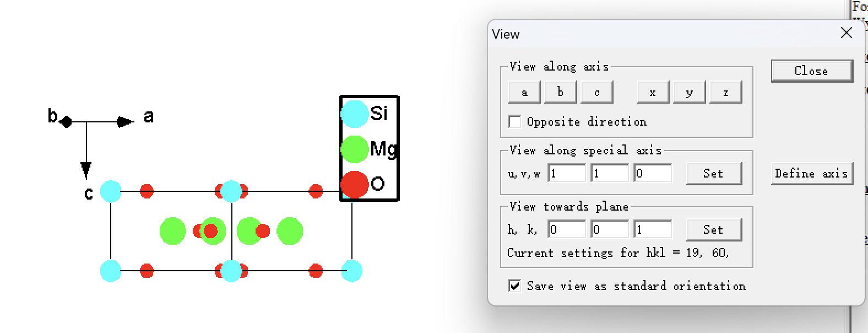Click the green Mg legend swatch
Viewport: 868px width, 333px height.
point(354,149)
